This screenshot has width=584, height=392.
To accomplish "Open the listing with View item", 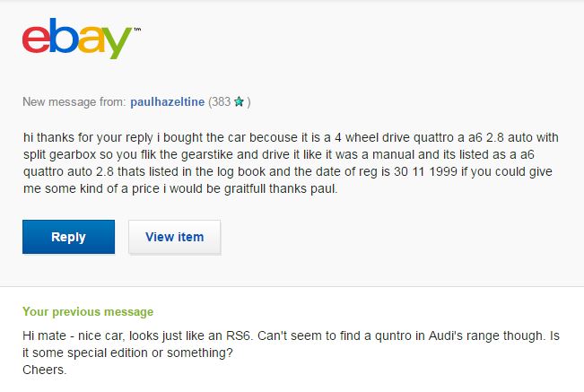I will (x=174, y=237).
